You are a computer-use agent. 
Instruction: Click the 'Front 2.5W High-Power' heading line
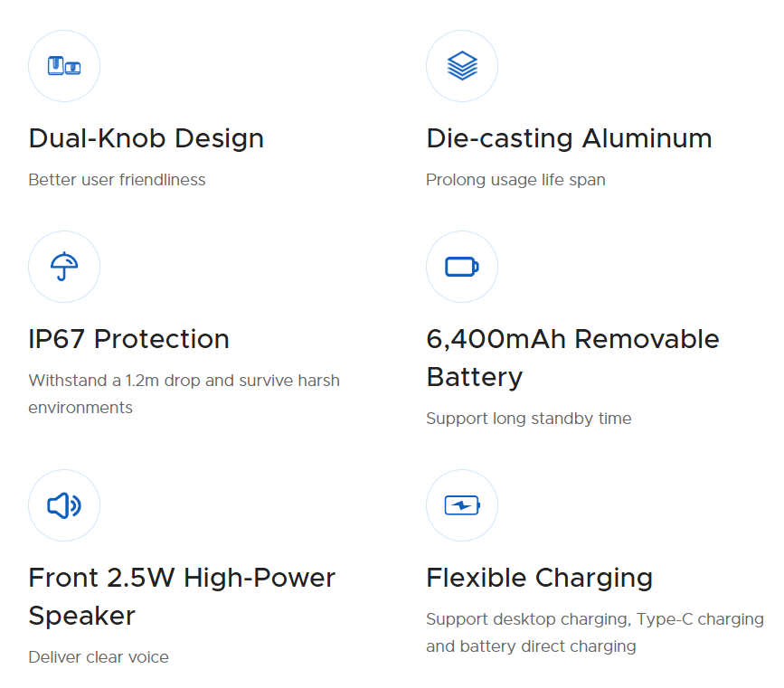pos(182,578)
